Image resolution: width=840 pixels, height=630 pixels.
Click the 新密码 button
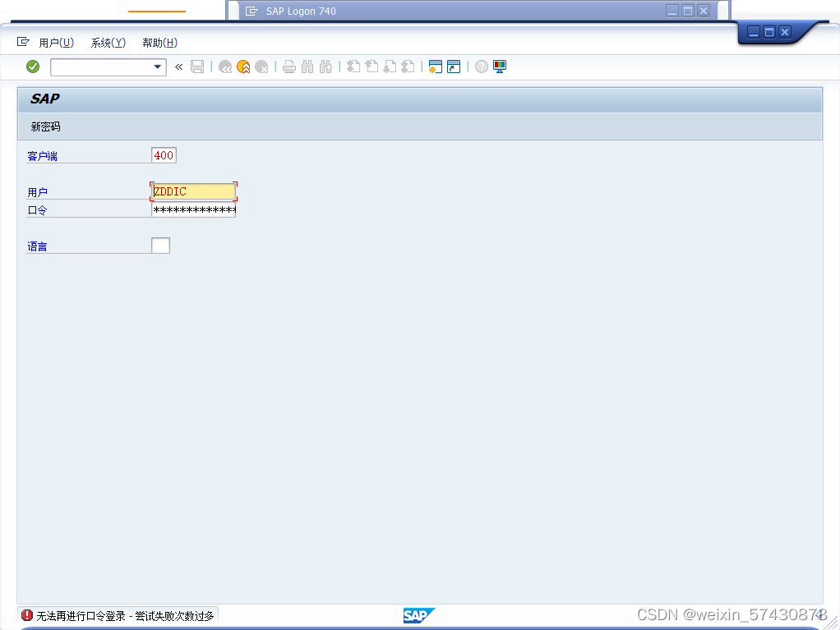[x=45, y=126]
